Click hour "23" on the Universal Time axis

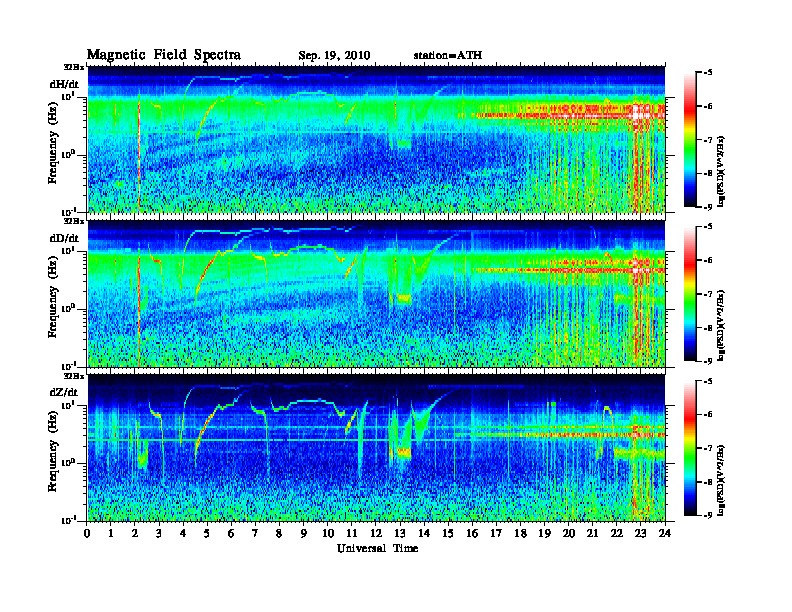(641, 533)
